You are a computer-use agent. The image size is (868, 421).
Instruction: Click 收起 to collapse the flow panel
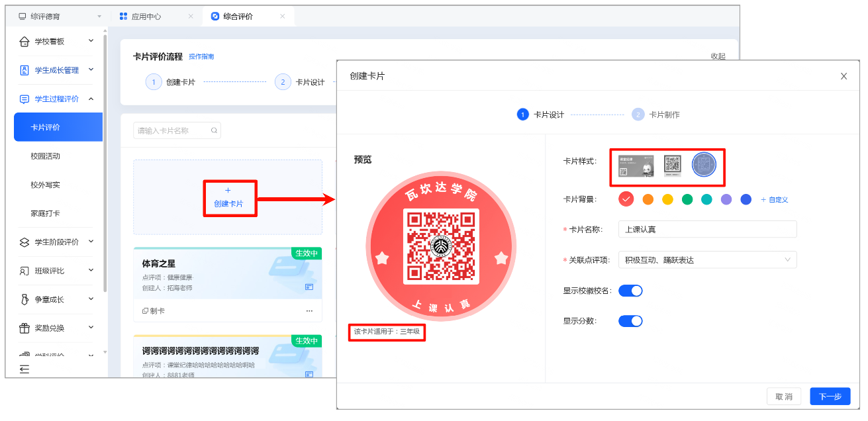pyautogui.click(x=718, y=57)
